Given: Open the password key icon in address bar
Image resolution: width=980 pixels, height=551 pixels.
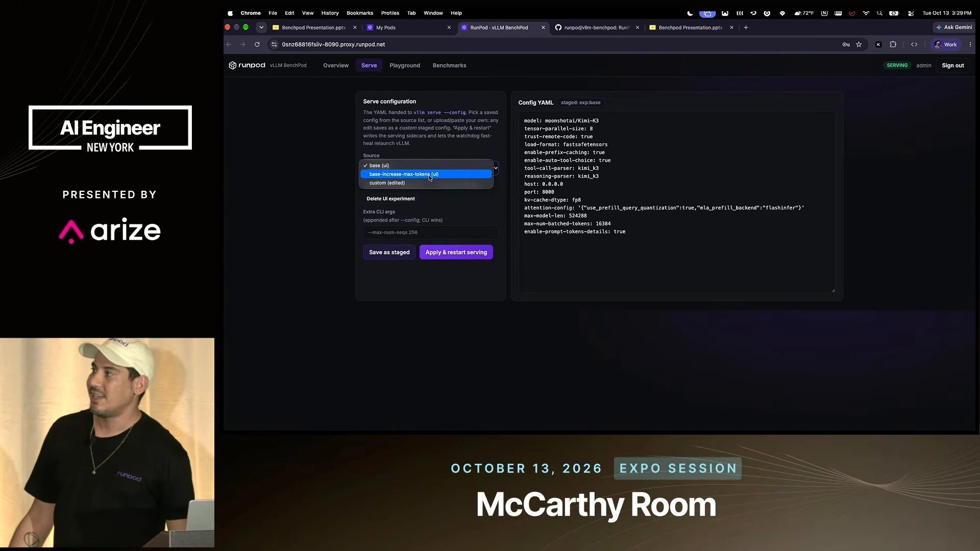Looking at the screenshot, I should pyautogui.click(x=846, y=44).
